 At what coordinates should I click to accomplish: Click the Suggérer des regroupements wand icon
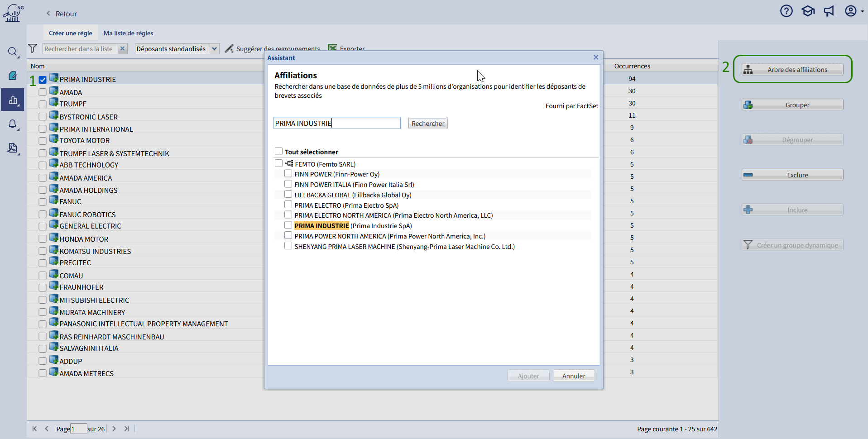[x=229, y=48]
